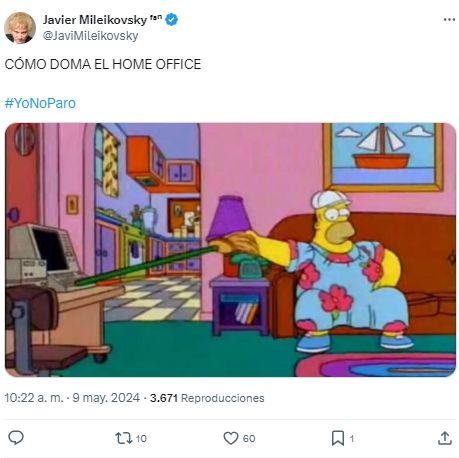Open the three-dots more options menu
459x458 pixels.
point(449,20)
